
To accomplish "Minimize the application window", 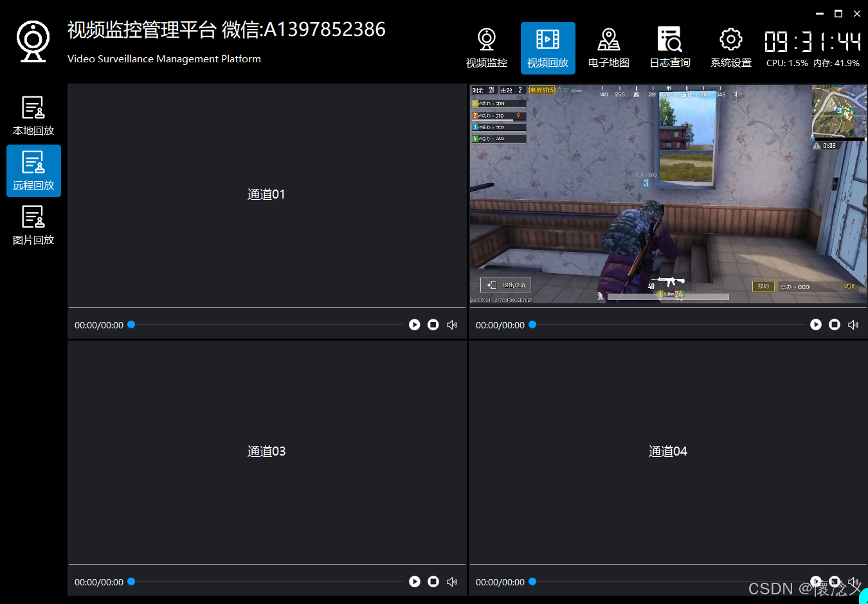I will tap(820, 13).
